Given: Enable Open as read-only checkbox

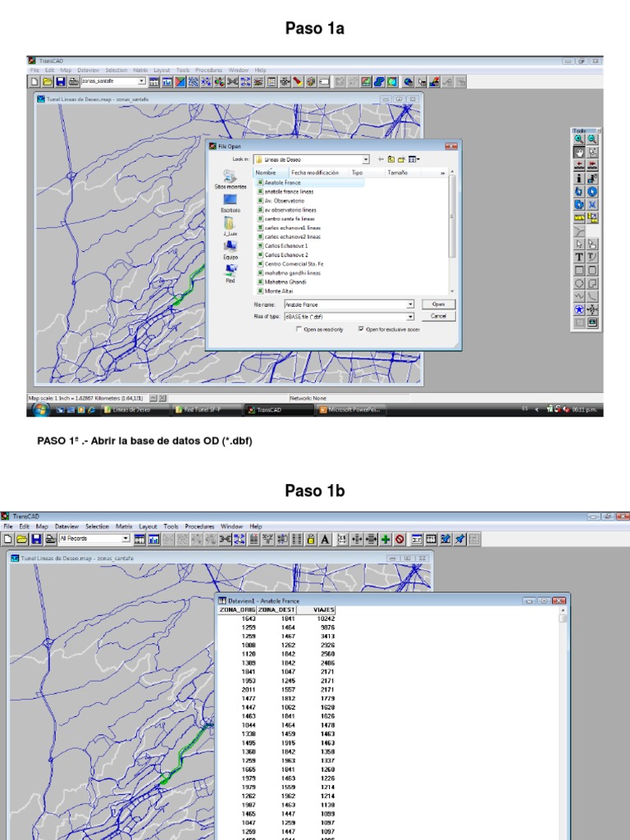Looking at the screenshot, I should (299, 330).
